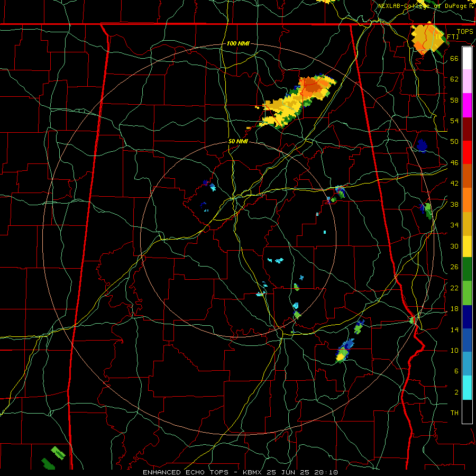Click the 'TOPS' legend heading

click(x=465, y=31)
